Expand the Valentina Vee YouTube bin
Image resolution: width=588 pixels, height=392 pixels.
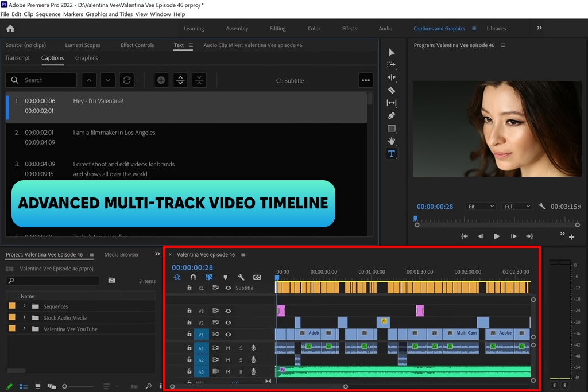[24, 329]
